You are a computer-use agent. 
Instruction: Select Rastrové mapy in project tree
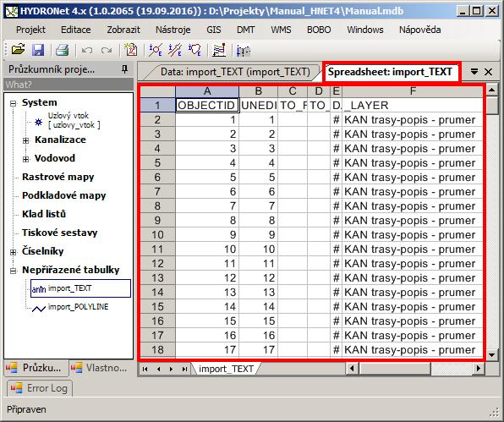click(58, 177)
